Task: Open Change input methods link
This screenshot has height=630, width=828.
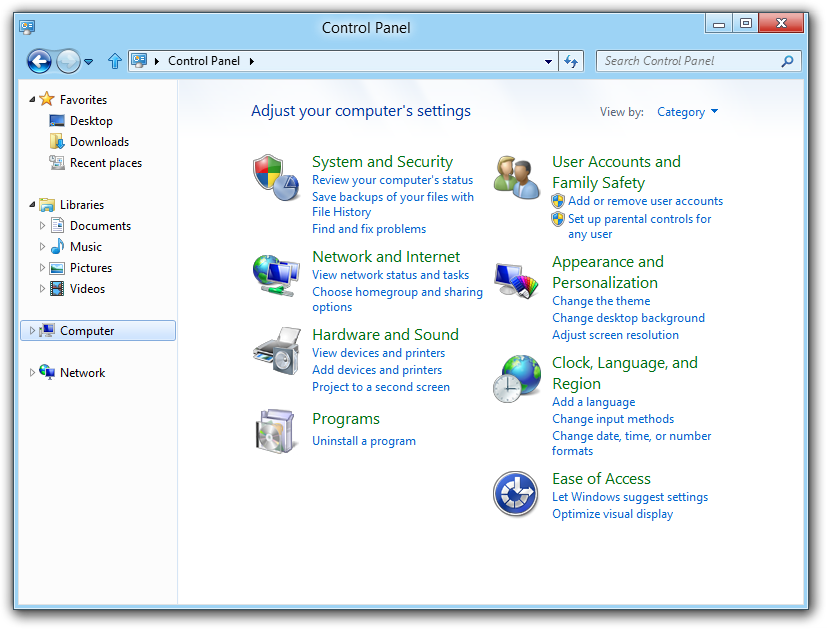Action: tap(613, 418)
